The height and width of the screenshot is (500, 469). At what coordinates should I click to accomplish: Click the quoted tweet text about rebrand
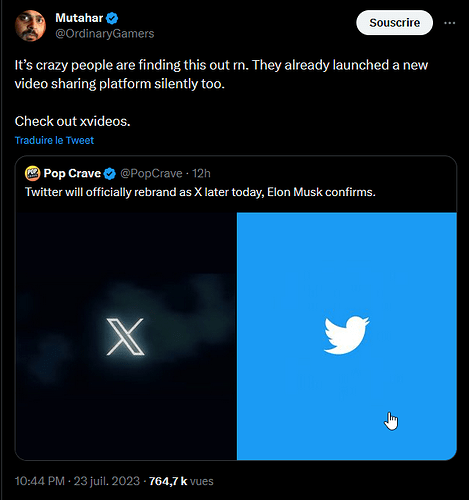click(x=200, y=192)
